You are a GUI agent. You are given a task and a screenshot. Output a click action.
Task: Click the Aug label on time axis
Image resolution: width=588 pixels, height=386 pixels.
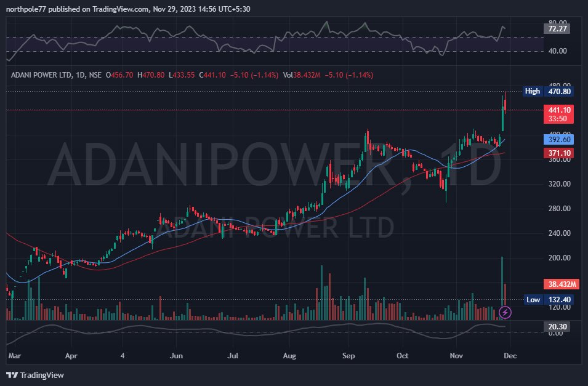(289, 356)
